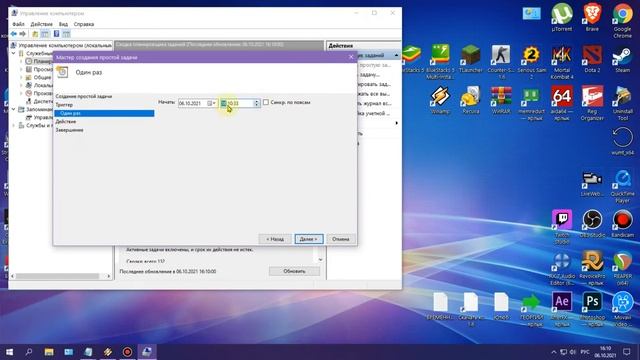Viewport: 640px width, 360px height.
Task: Open Bandicam desktop shortcut
Action: 622,223
